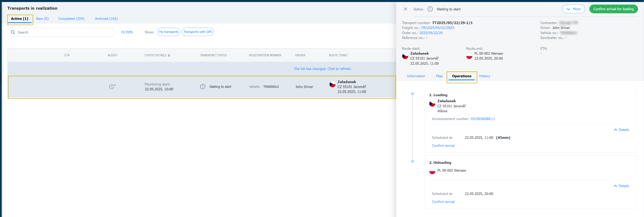
Task: Open the Map tab
Action: click(x=439, y=76)
